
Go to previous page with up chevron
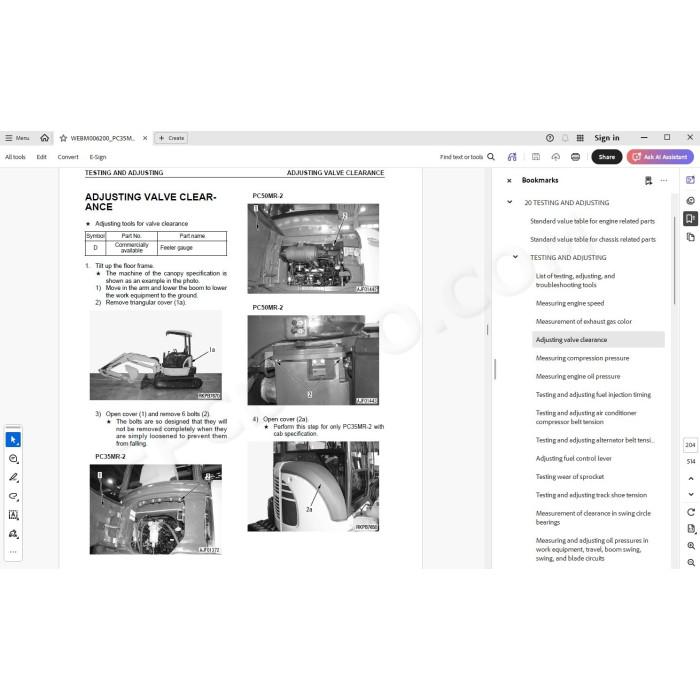[x=691, y=479]
